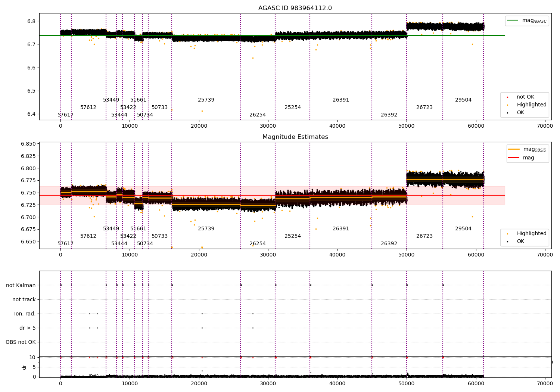Select the mag AGASC legend entry in top plot

coord(527,21)
